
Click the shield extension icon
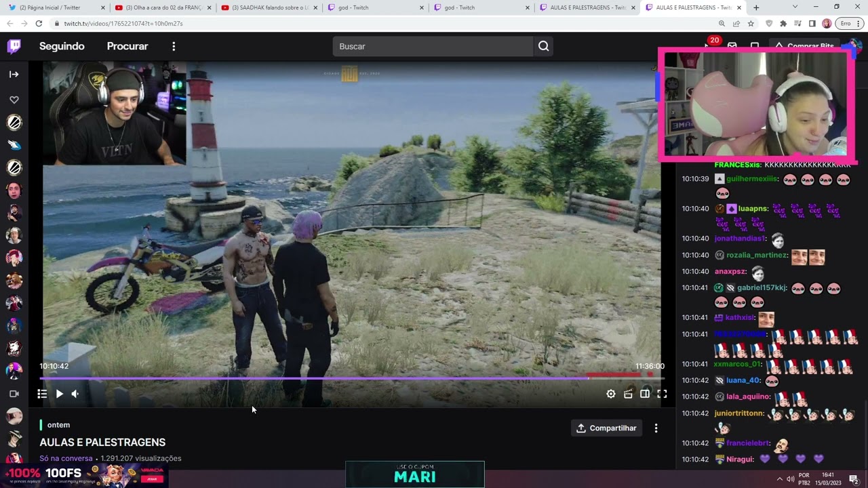coord(768,23)
